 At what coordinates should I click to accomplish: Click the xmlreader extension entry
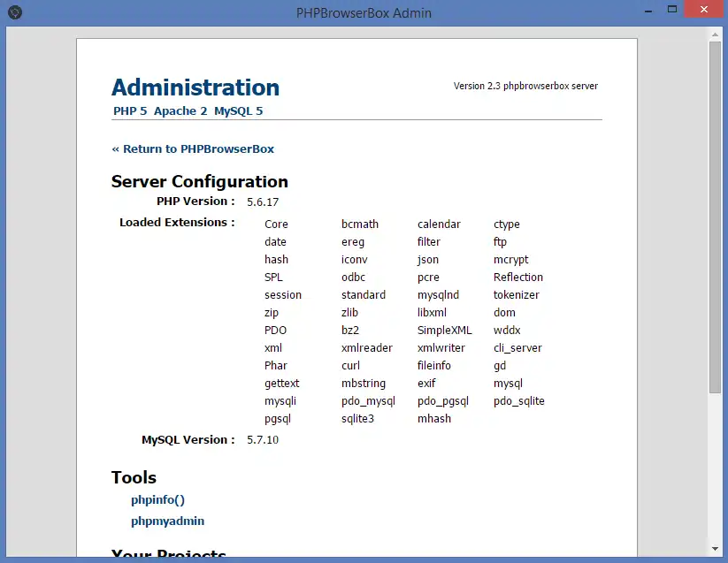[x=367, y=348]
